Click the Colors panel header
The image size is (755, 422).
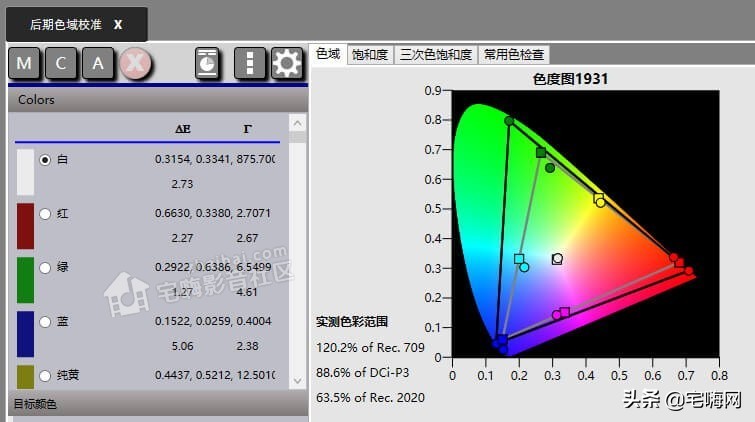(158, 100)
